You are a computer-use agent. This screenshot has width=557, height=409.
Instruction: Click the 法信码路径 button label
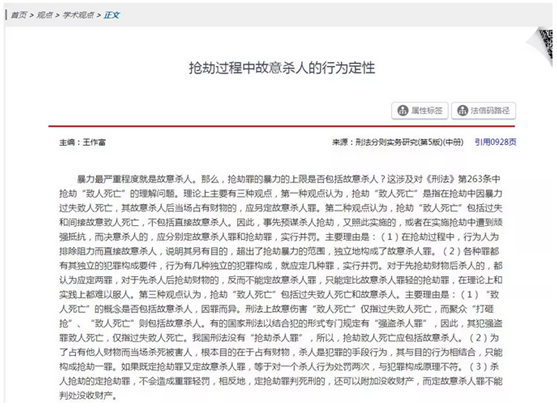[490, 111]
